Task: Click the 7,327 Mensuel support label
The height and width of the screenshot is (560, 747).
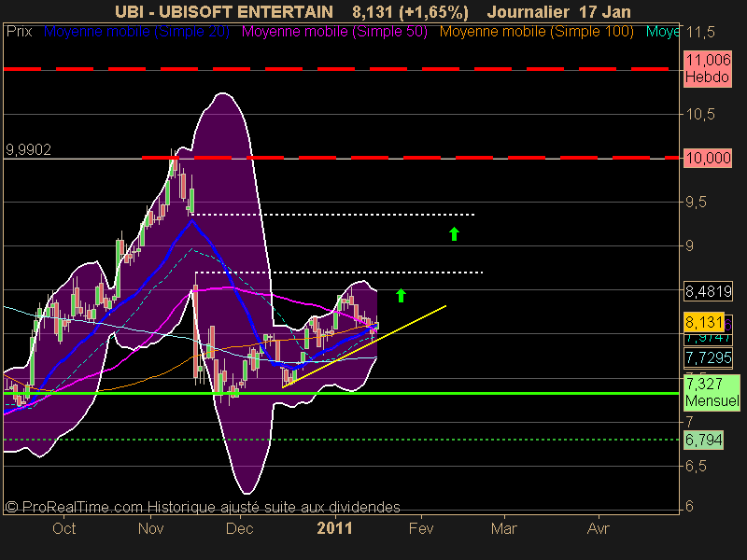Action: (712, 392)
